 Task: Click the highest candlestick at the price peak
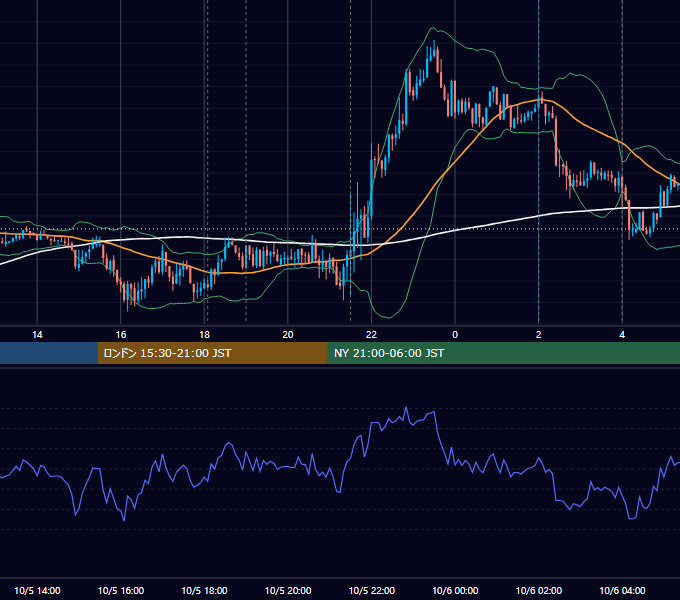pos(434,50)
